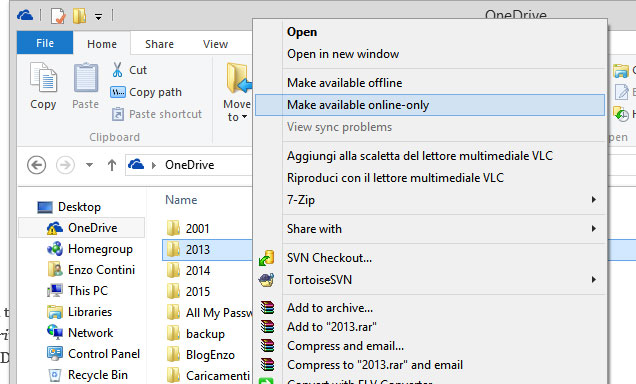Viewport: 636px width, 384px height.
Task: Click the Forward navigation arrow
Action: 65,165
